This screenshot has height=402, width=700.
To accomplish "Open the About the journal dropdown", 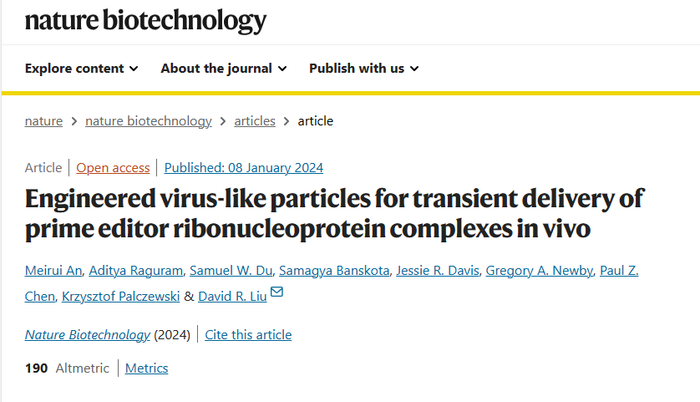I will click(223, 68).
